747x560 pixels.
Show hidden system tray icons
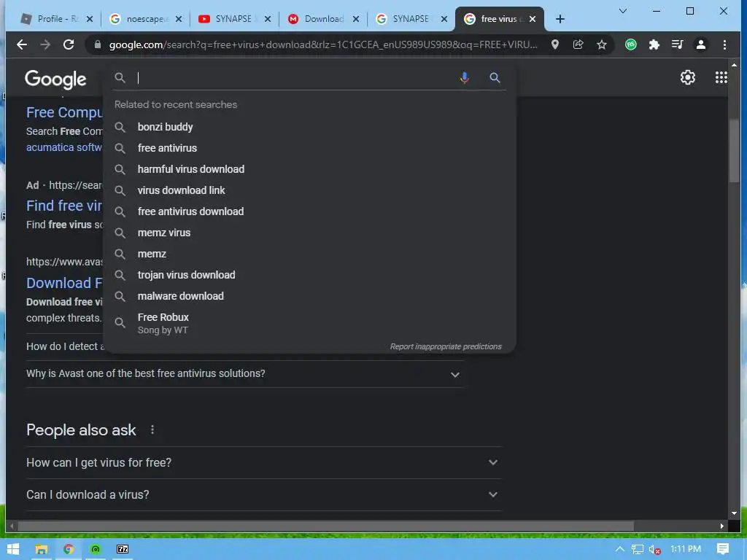pyautogui.click(x=620, y=549)
